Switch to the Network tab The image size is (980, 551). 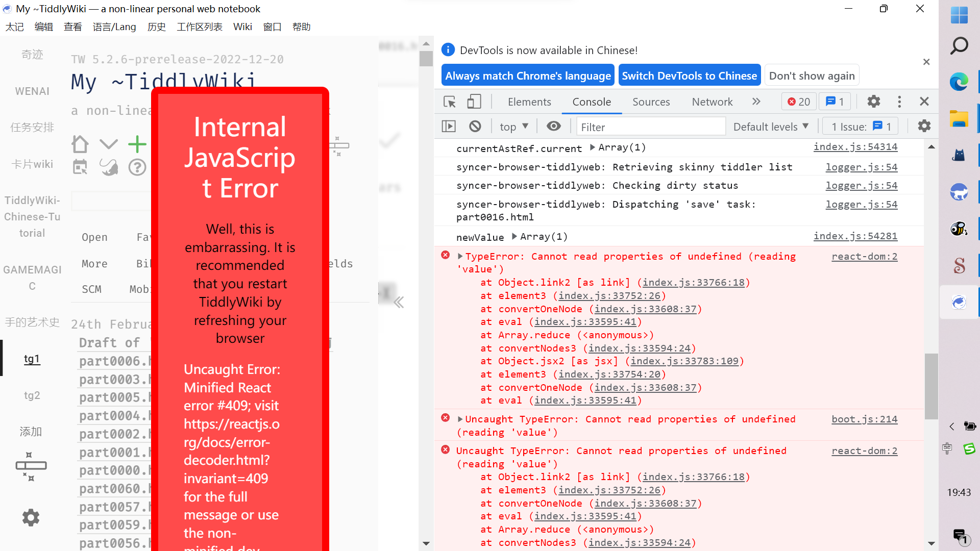pos(712,102)
